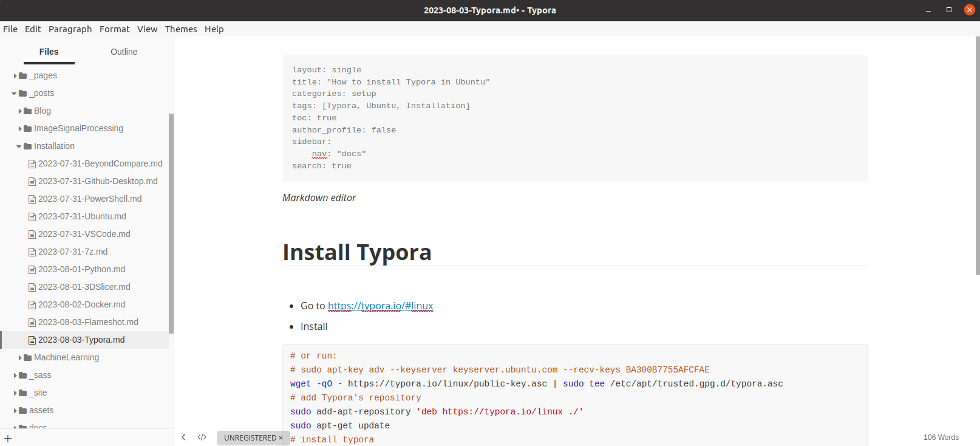Open 2023-08-02-Docker.md file name
Viewport: 980px width, 446px height.
coord(81,304)
